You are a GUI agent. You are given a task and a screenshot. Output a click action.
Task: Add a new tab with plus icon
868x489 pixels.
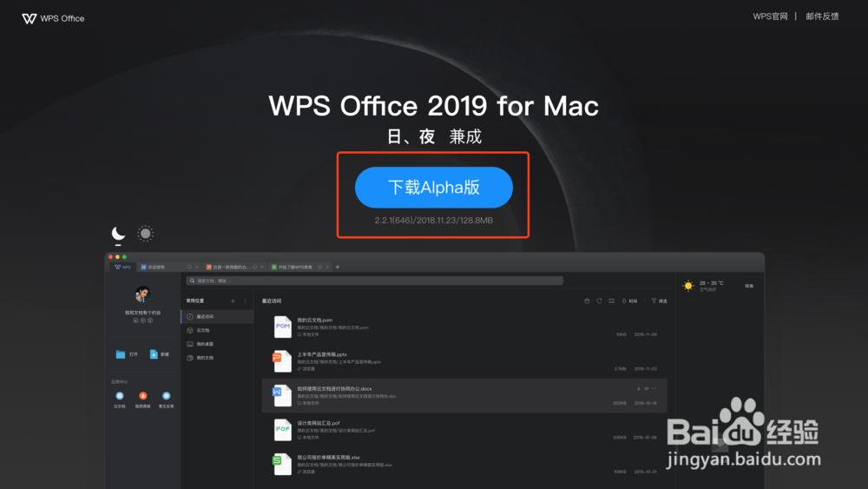click(338, 267)
